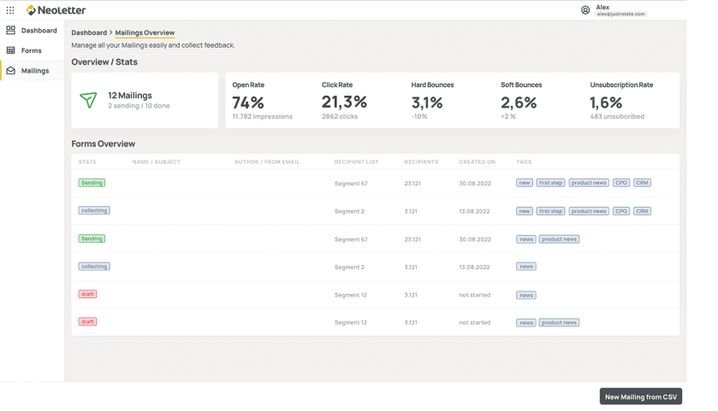Select the Mailings sidebar item
718x411 pixels.
point(32,70)
